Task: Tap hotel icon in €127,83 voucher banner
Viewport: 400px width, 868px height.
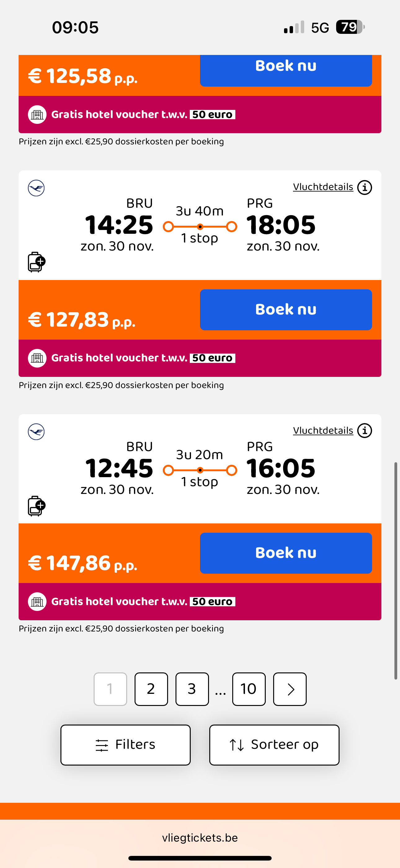Action: click(x=37, y=358)
